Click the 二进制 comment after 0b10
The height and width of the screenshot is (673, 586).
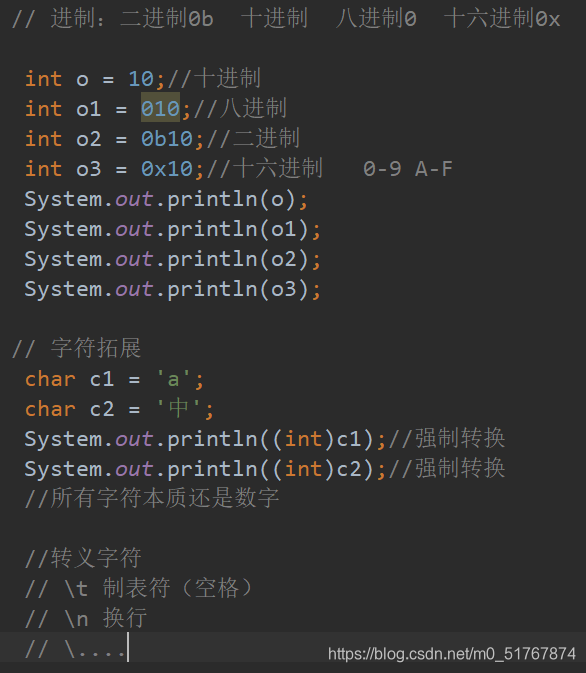pos(253,138)
